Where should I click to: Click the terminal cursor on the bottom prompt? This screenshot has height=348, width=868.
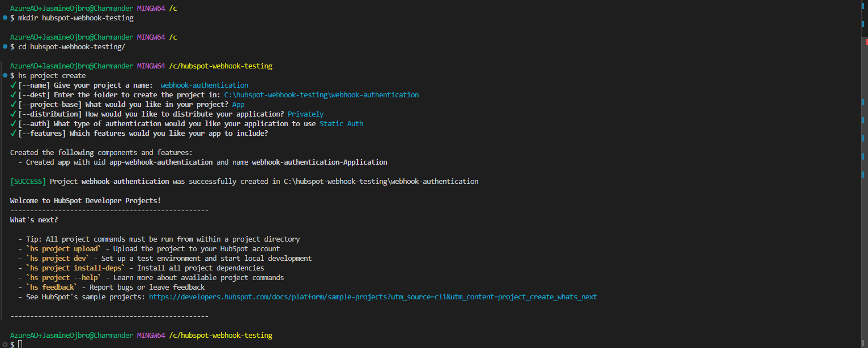coord(20,344)
